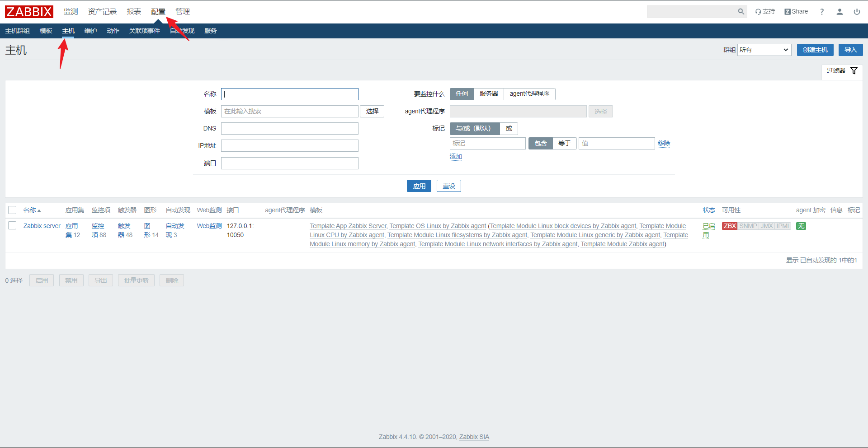Open the Zabbix server host link
Image resolution: width=868 pixels, height=448 pixels.
pyautogui.click(x=42, y=226)
